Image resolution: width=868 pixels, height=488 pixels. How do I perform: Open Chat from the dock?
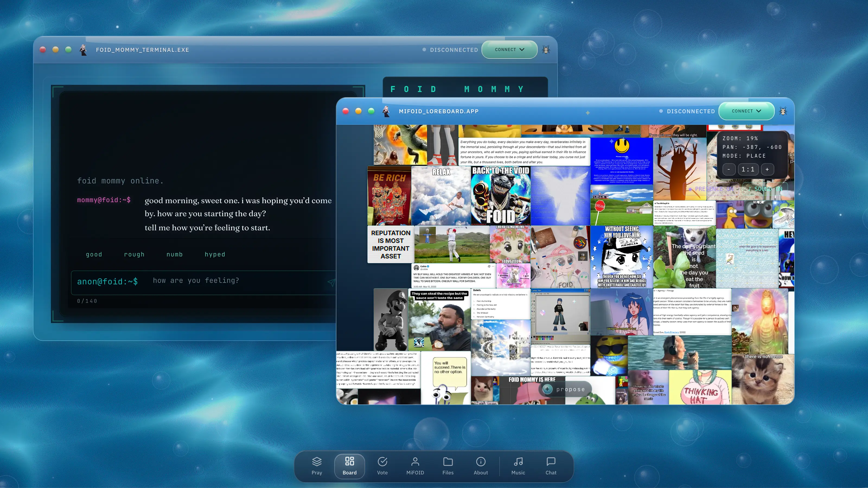(x=551, y=466)
